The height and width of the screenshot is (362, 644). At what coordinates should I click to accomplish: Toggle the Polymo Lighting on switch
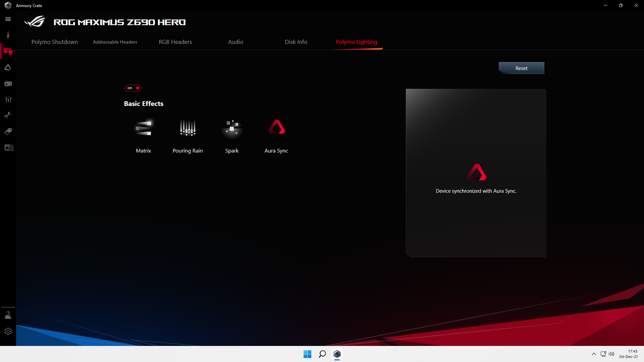133,88
